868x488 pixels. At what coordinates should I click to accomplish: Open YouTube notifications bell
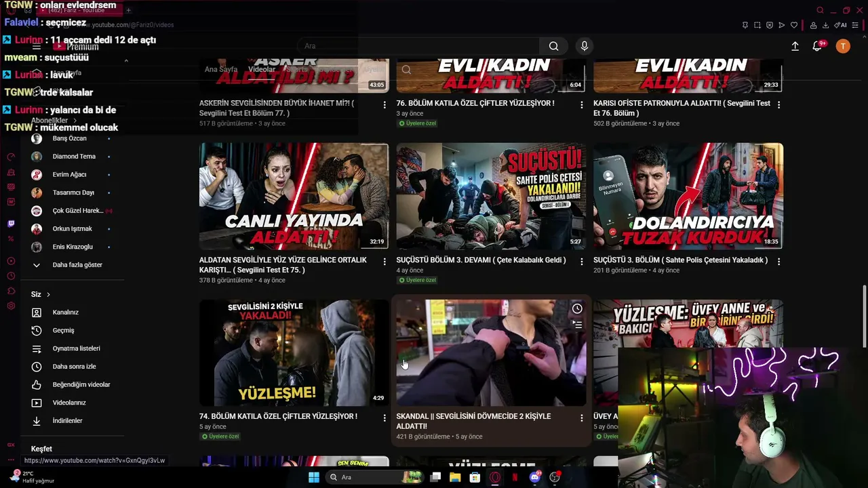(818, 46)
